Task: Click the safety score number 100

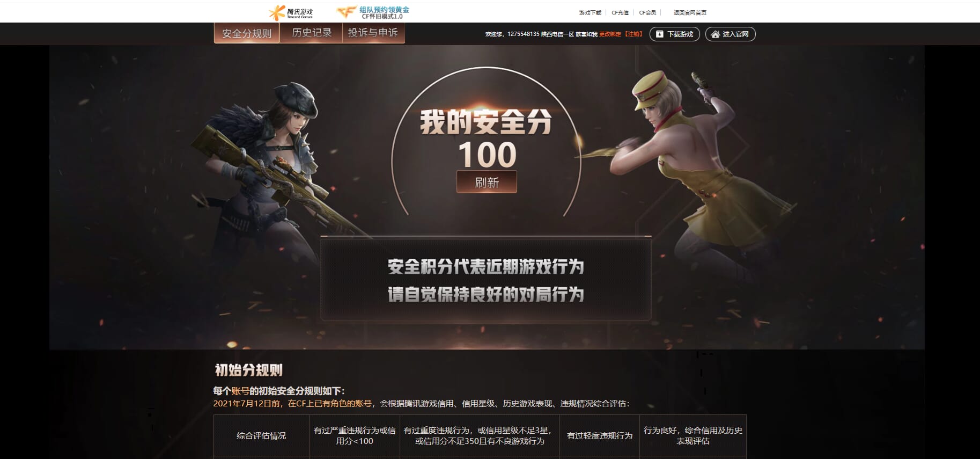Action: [487, 155]
